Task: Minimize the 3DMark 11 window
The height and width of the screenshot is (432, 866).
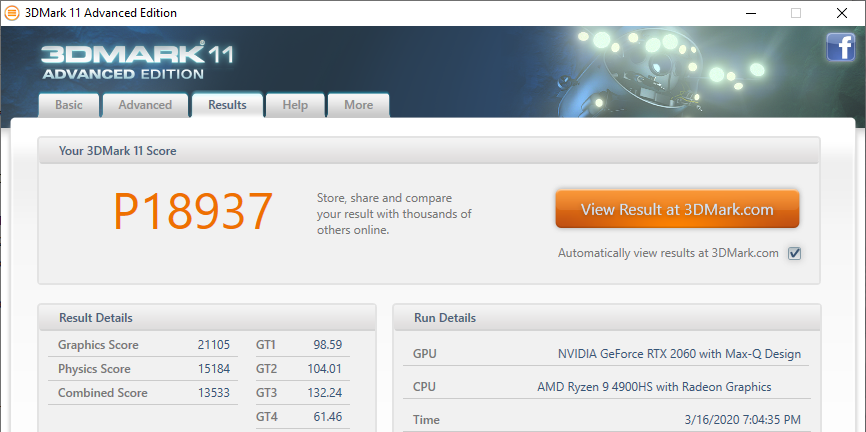Action: (749, 13)
